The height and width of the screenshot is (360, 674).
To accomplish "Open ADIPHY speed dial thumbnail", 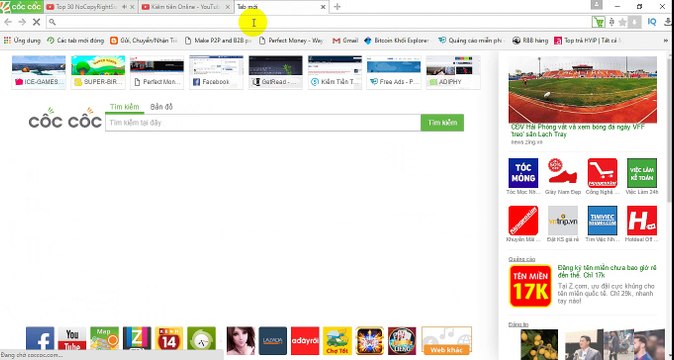I will click(453, 72).
